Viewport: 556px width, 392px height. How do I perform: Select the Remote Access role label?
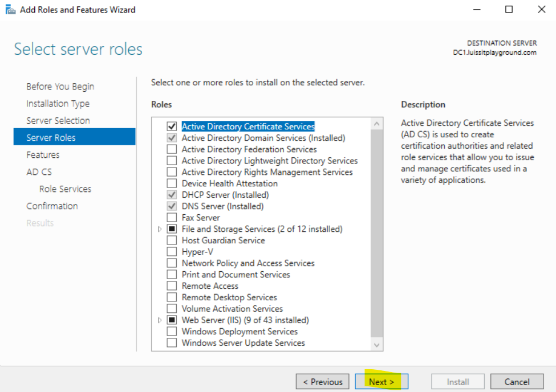pos(210,285)
